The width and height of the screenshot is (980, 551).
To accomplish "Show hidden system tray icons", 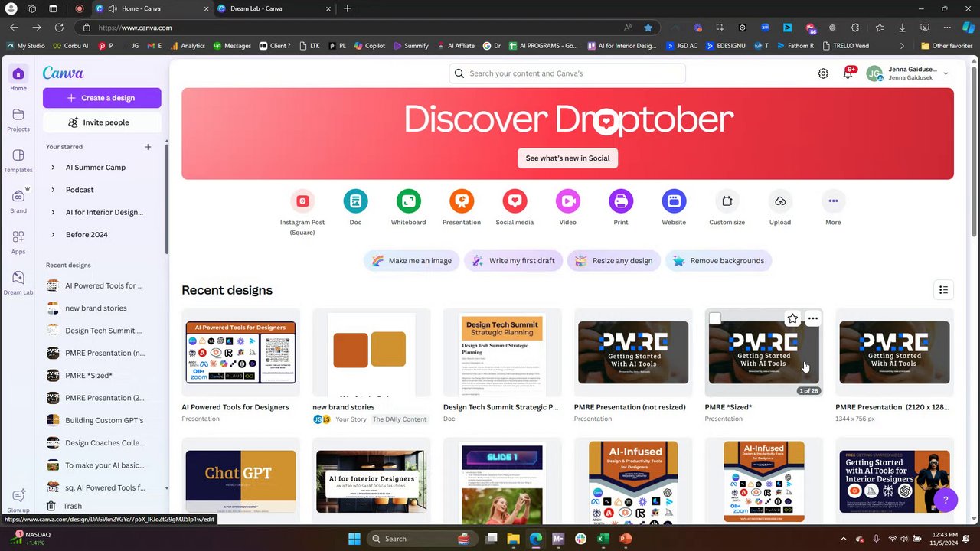I will point(844,539).
